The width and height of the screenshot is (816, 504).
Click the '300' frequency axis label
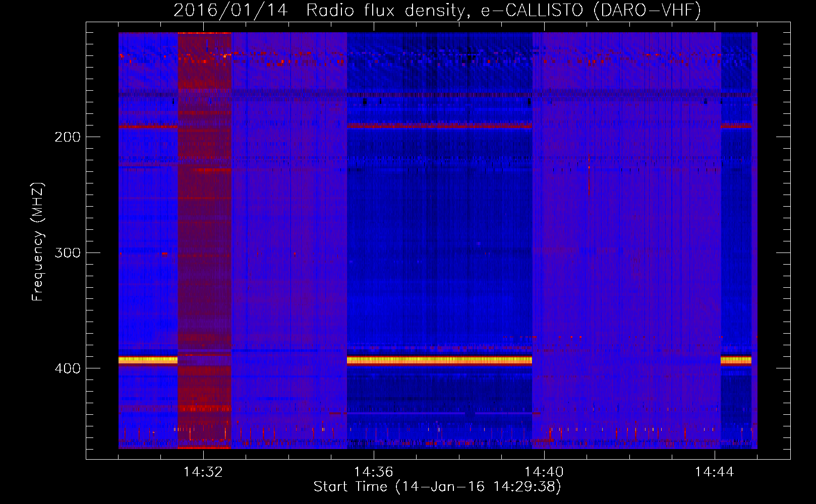pyautogui.click(x=68, y=253)
